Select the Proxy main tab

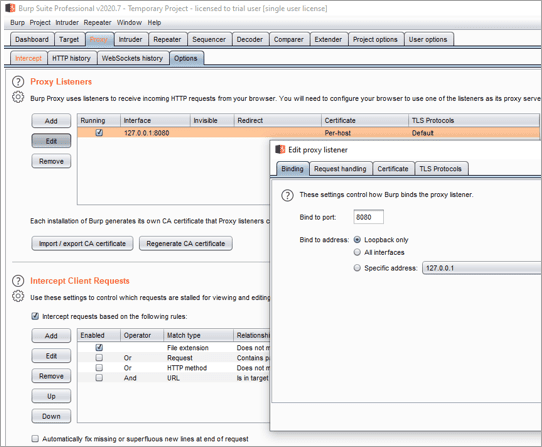(99, 39)
